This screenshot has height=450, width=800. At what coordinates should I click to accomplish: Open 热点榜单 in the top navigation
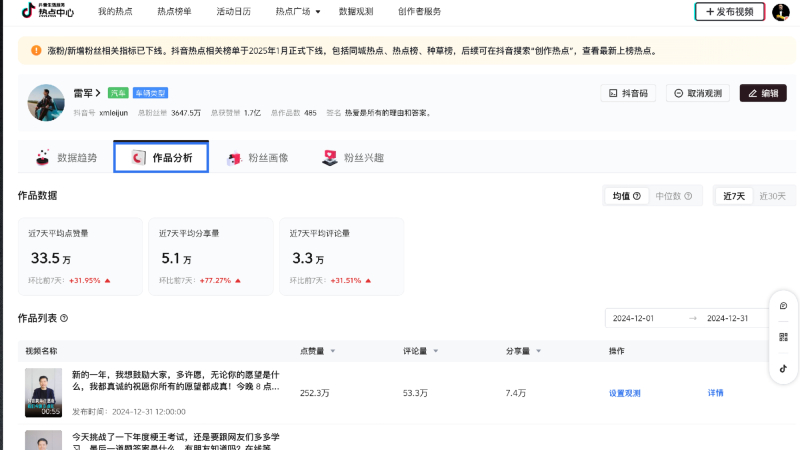point(174,11)
